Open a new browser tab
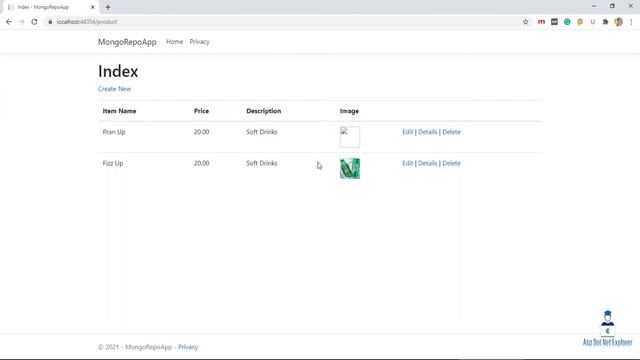The image size is (640, 360). click(x=108, y=7)
